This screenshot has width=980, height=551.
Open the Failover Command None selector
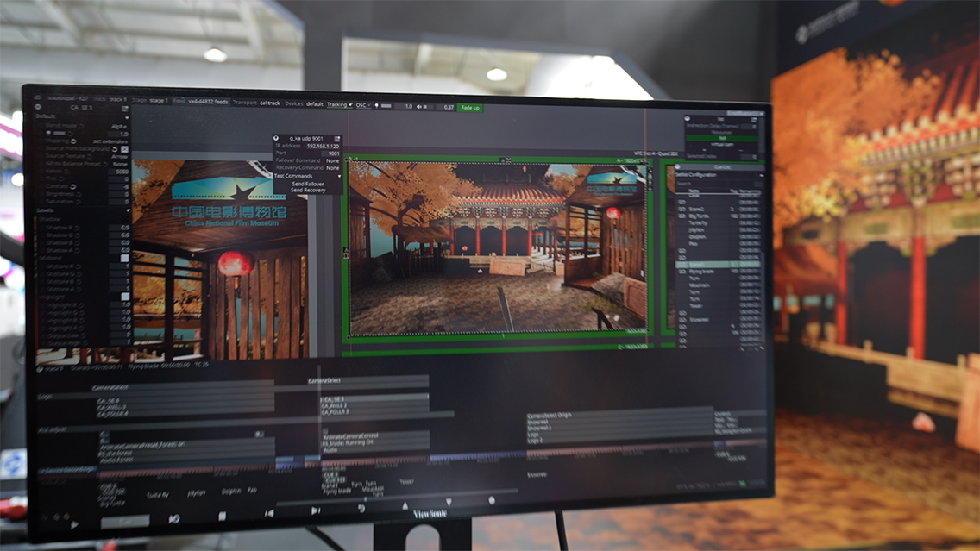[x=332, y=160]
